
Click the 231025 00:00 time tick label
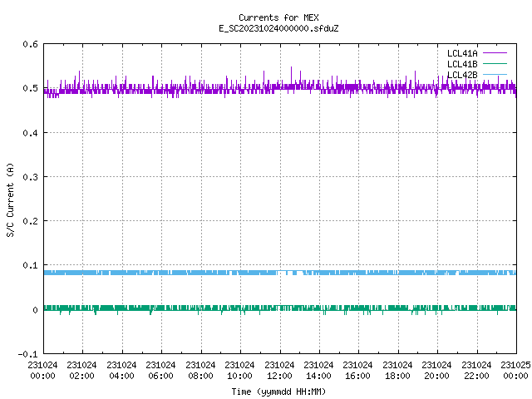[x=515, y=371]
